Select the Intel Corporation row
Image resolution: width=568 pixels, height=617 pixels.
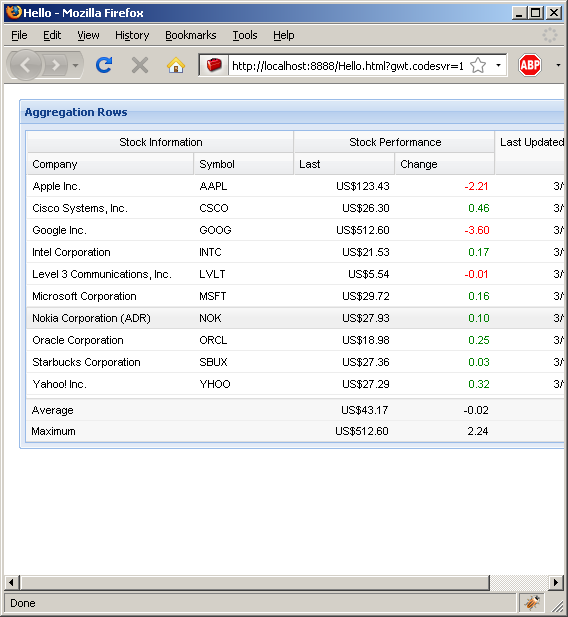tap(295, 252)
